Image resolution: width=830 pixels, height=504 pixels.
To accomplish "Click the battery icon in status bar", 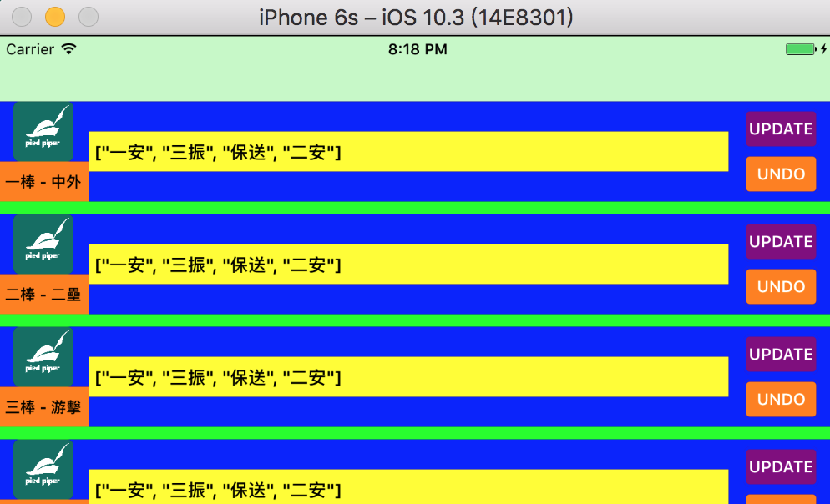I will (800, 49).
